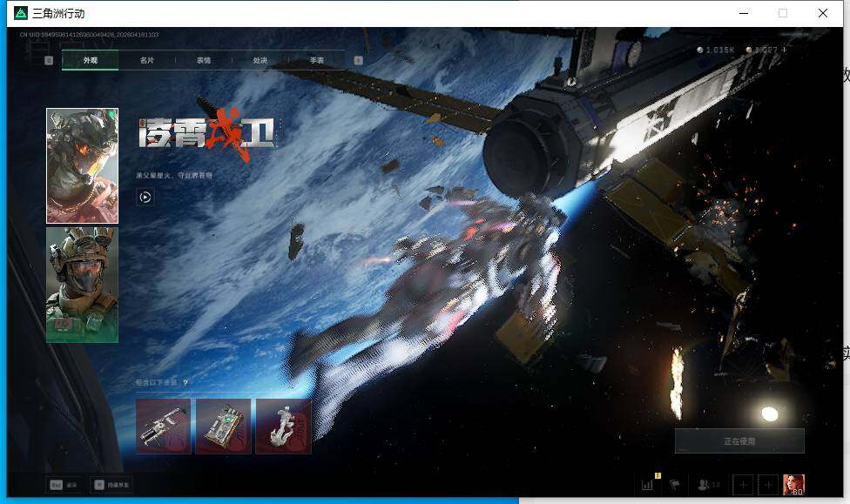
Task: Minimize the 三角洲行动 window
Action: 744,13
